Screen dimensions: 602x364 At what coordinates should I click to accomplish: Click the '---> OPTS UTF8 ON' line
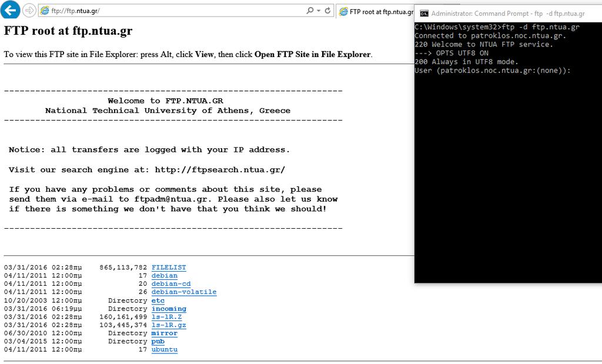pos(451,53)
